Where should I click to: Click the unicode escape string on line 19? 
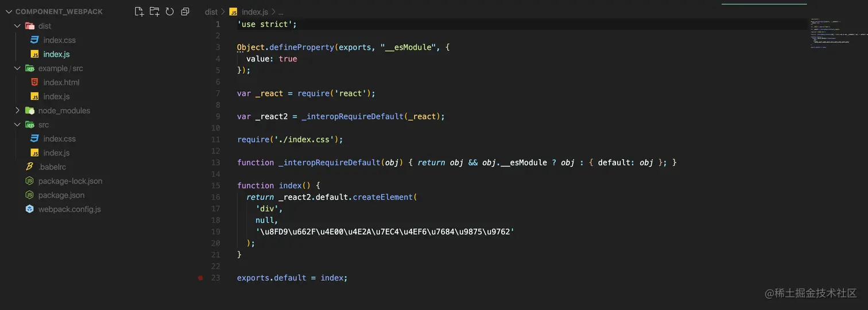point(385,231)
